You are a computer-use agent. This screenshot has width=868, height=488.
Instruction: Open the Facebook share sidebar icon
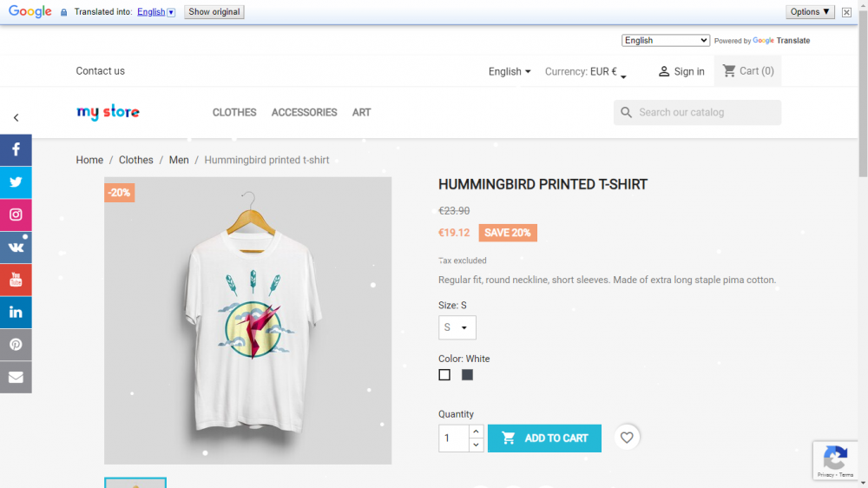tap(16, 149)
